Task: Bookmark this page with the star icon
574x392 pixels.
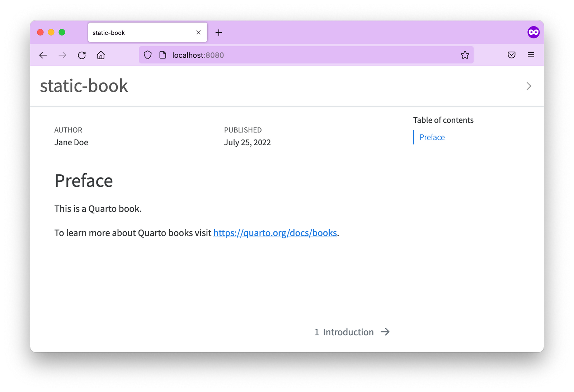Action: [x=465, y=55]
